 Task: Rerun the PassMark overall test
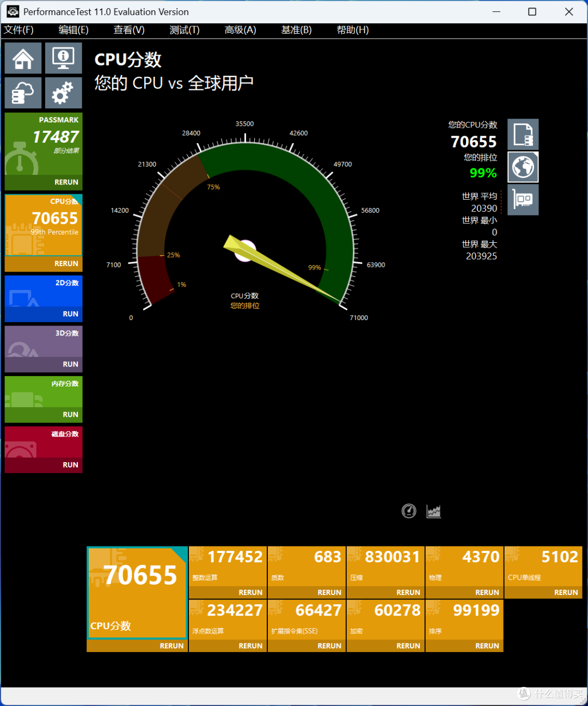pos(44,182)
